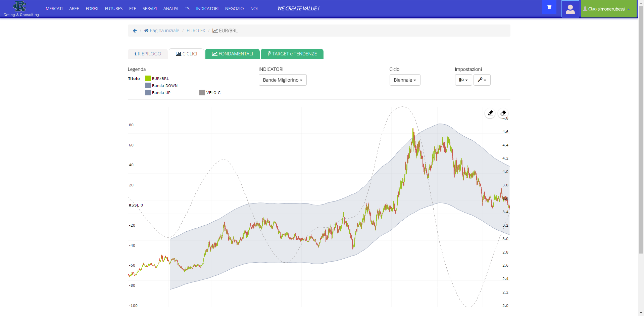The image size is (644, 316).
Task: Open the Biennale cycle dropdown
Action: click(405, 80)
